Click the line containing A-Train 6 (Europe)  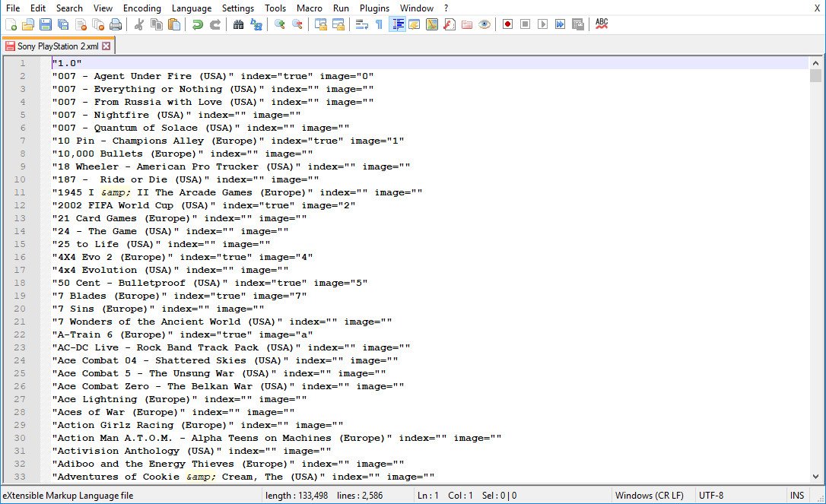(430, 334)
